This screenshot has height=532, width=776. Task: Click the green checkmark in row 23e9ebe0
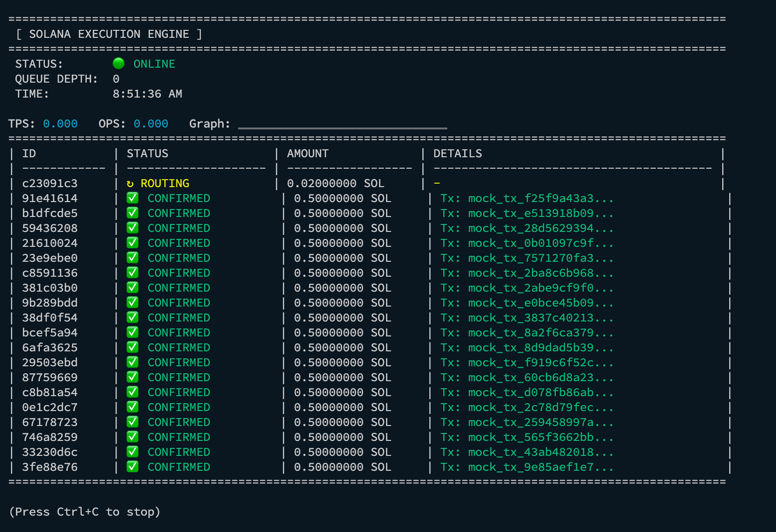point(132,257)
